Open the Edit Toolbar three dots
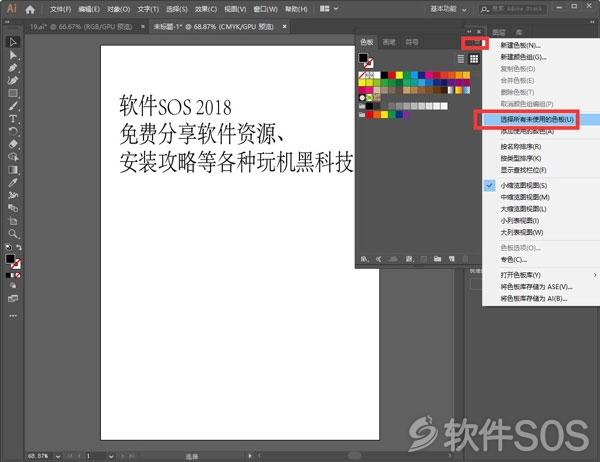600x462 pixels. [13, 316]
